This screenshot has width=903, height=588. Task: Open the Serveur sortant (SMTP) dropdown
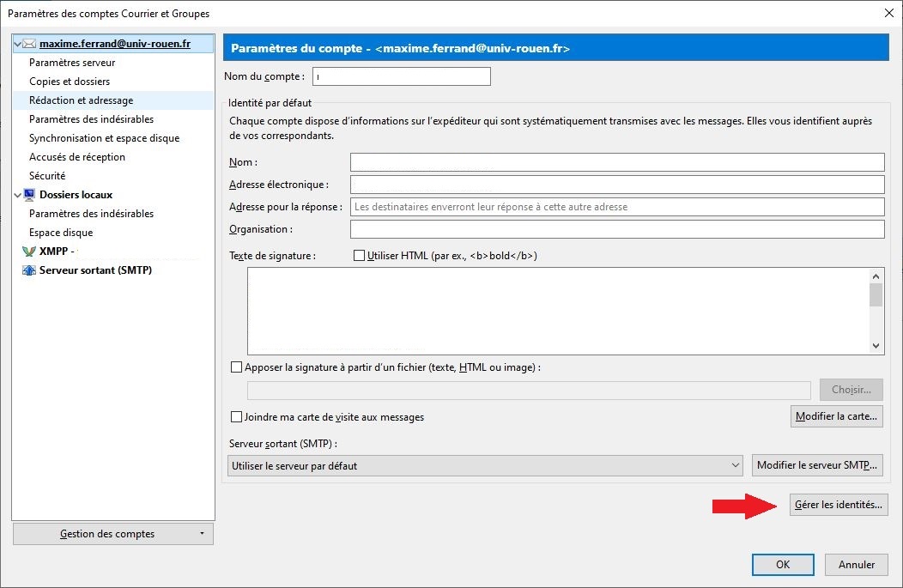coord(485,465)
